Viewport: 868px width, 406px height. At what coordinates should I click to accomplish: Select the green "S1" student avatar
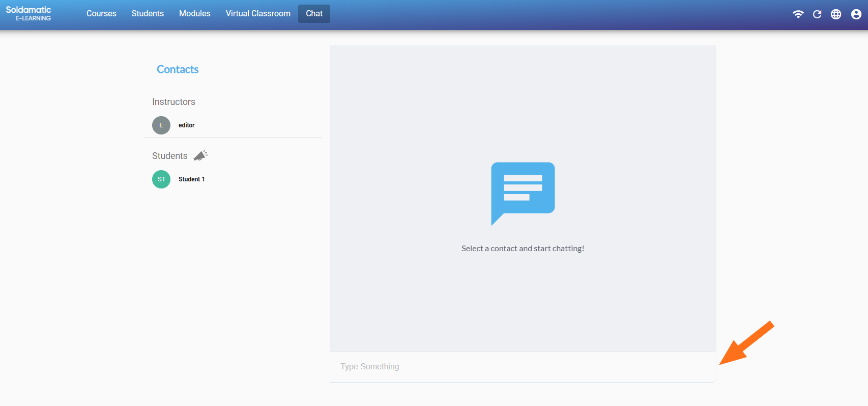[161, 179]
